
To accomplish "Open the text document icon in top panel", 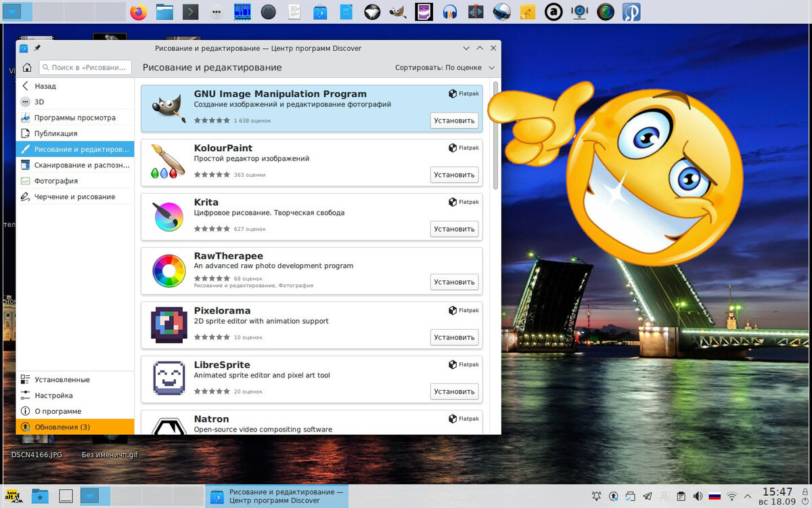I will click(x=294, y=12).
